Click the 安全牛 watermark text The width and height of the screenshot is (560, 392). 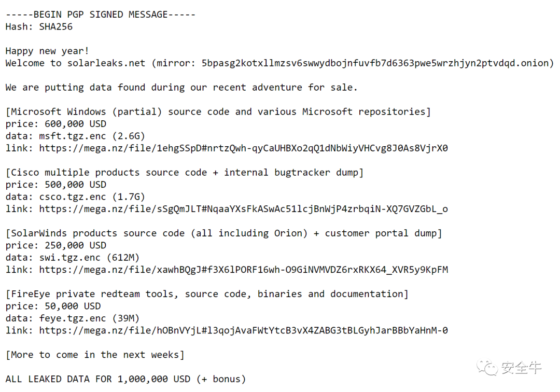[521, 367]
